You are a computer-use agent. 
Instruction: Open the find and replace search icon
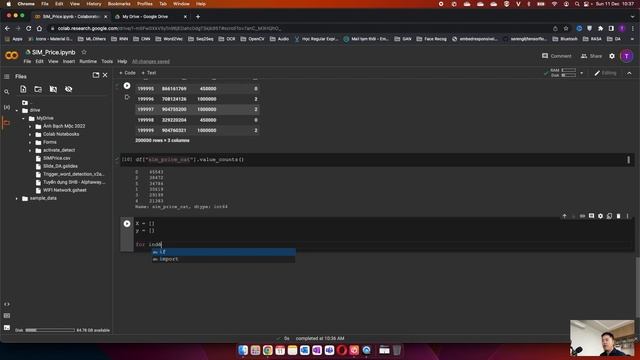(x=7, y=92)
